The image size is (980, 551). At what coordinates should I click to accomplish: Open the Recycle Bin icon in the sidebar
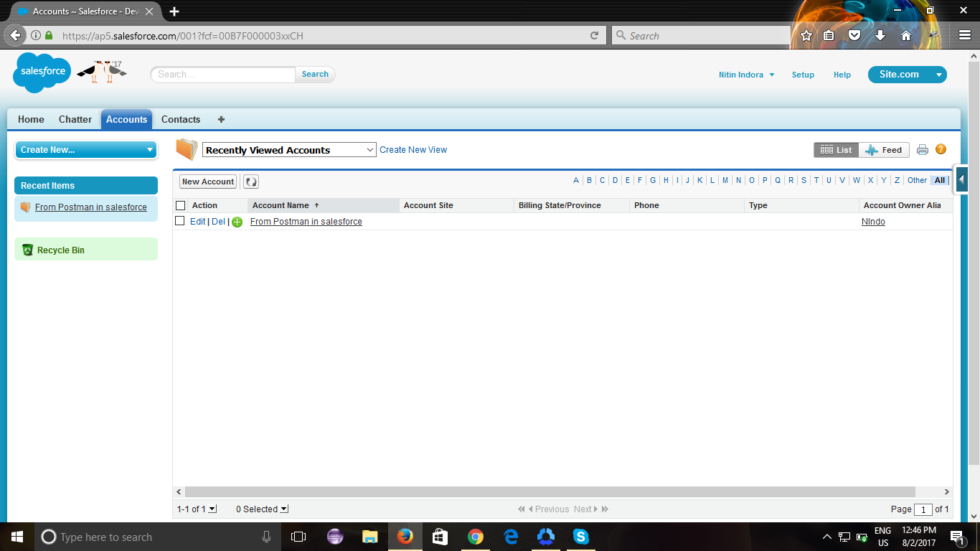pyautogui.click(x=28, y=250)
